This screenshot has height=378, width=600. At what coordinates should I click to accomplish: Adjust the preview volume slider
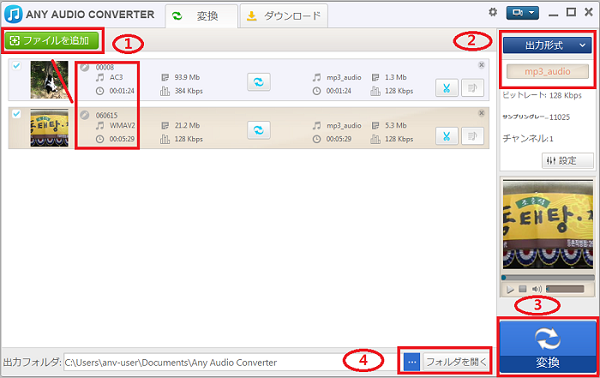565,289
